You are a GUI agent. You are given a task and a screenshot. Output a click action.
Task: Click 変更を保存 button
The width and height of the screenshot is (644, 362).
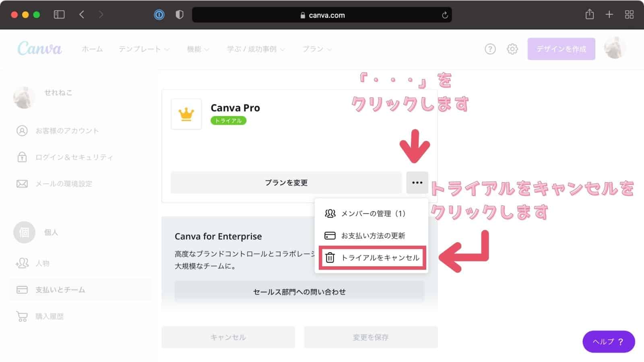tap(371, 337)
